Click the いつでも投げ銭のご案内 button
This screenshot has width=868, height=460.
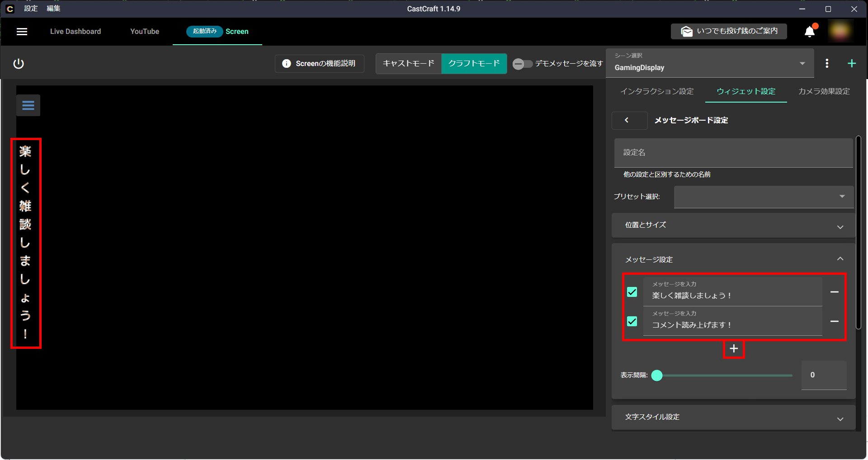tap(729, 31)
